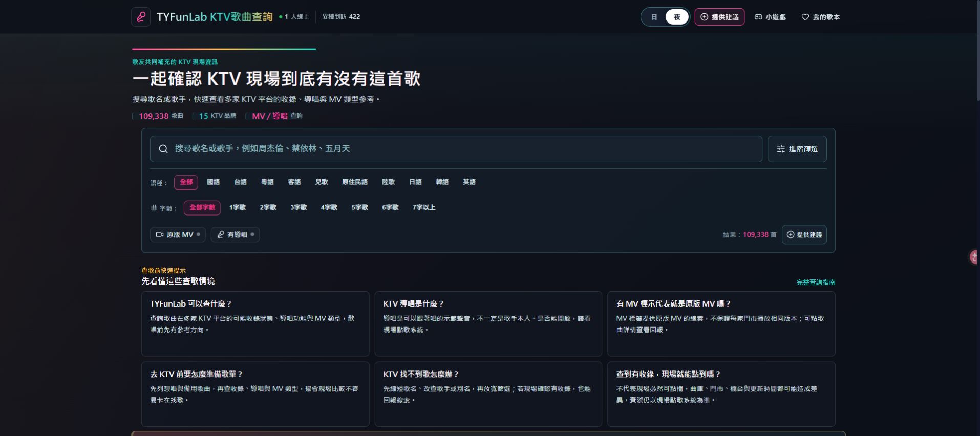
Task: Choose the 1字歌 word-count filter
Action: click(238, 208)
